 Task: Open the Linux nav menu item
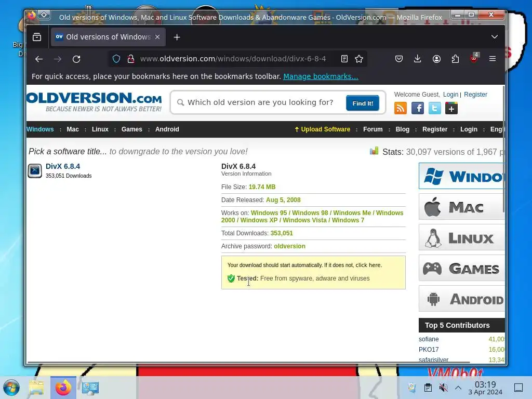[x=100, y=129]
